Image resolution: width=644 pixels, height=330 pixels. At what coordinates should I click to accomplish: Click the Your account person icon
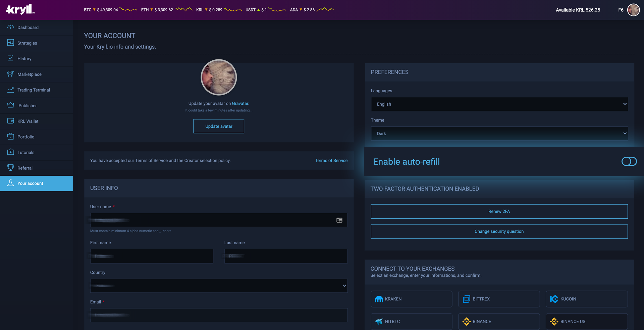coord(10,183)
